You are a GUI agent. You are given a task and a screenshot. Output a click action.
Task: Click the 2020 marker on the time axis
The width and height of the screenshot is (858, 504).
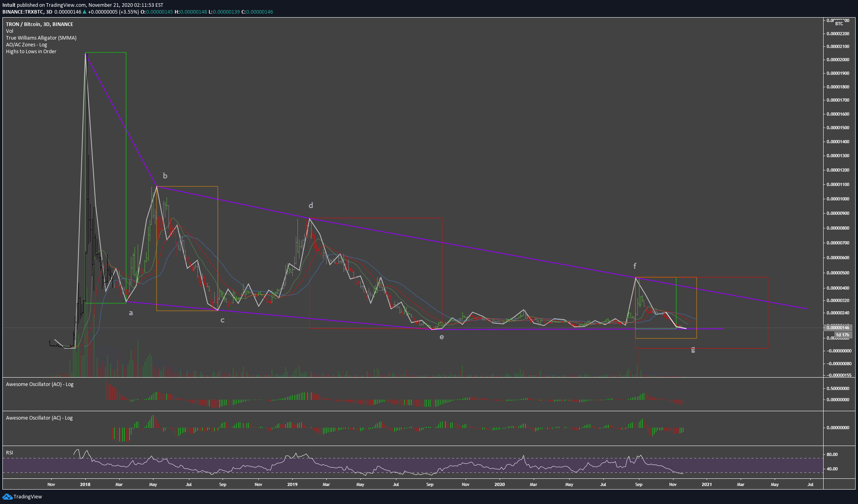coord(500,484)
